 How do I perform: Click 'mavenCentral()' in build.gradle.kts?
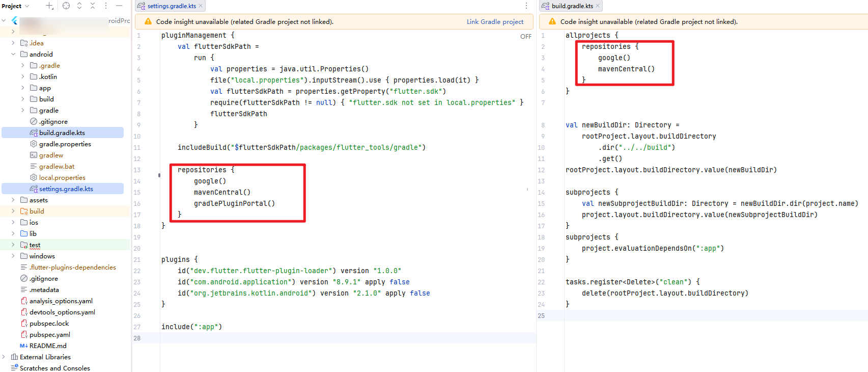[626, 69]
